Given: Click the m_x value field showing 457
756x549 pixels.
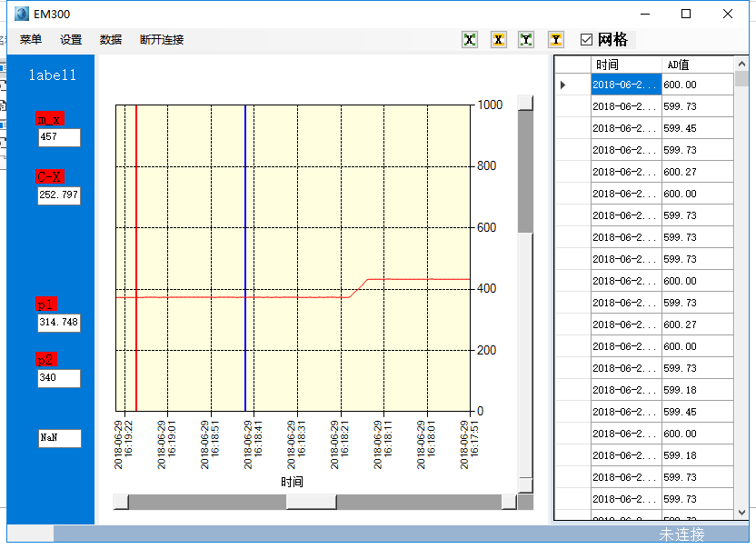Looking at the screenshot, I should tap(59, 137).
